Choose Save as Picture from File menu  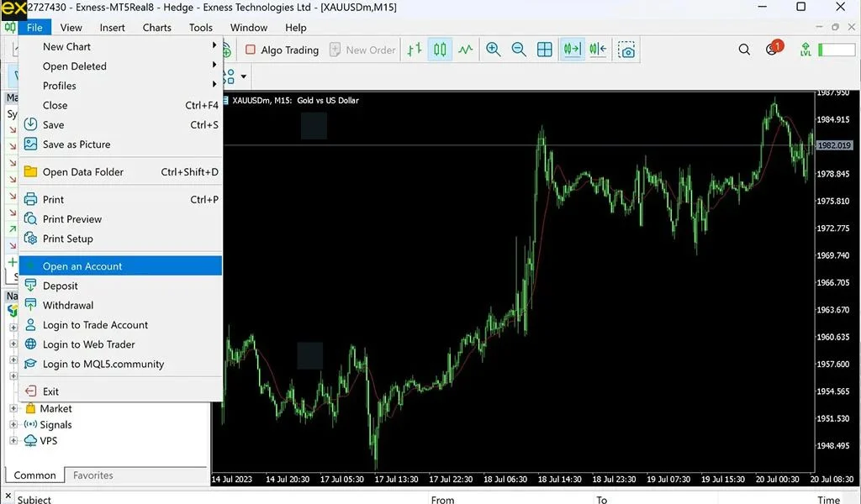click(77, 144)
